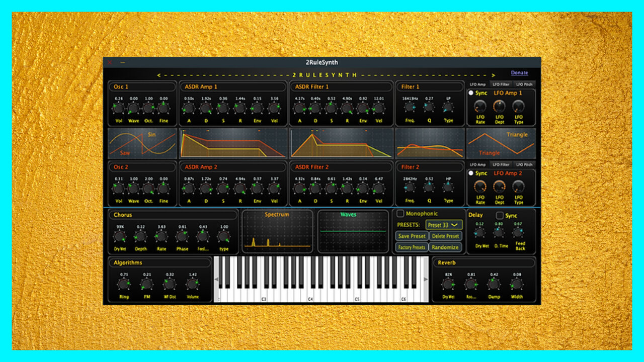The width and height of the screenshot is (644, 362).
Task: Click the Randomize button
Action: tap(445, 247)
